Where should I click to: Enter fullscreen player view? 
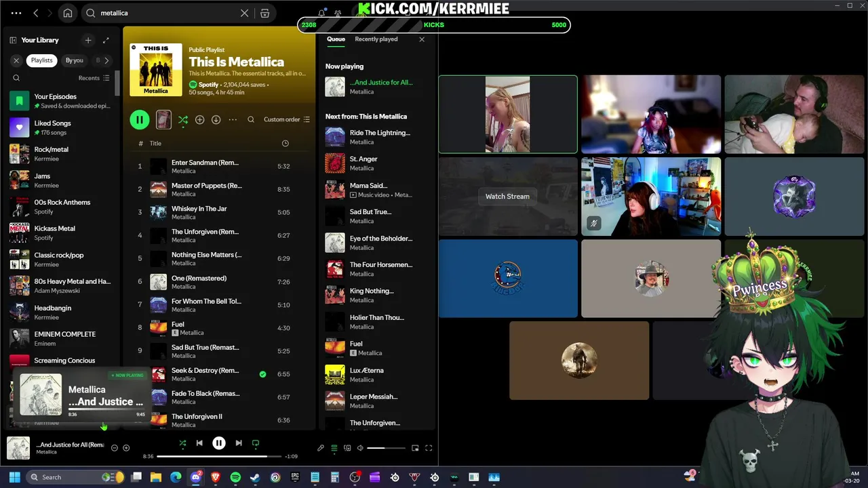[x=429, y=448]
